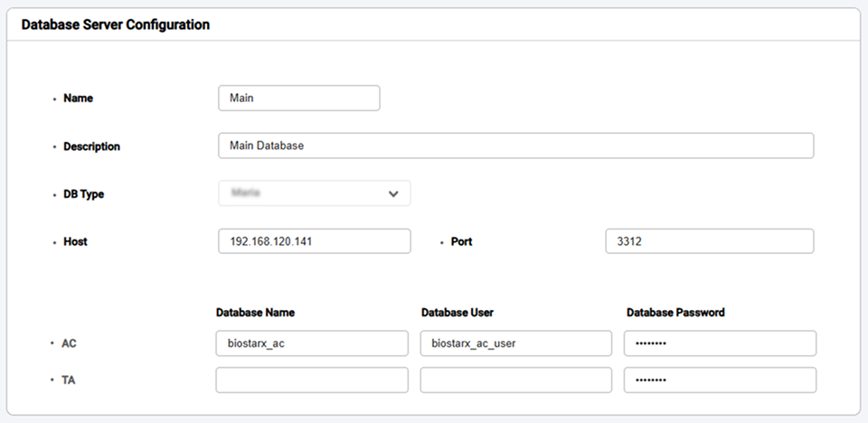
Task: Focus the TA Database Password field
Action: (720, 380)
